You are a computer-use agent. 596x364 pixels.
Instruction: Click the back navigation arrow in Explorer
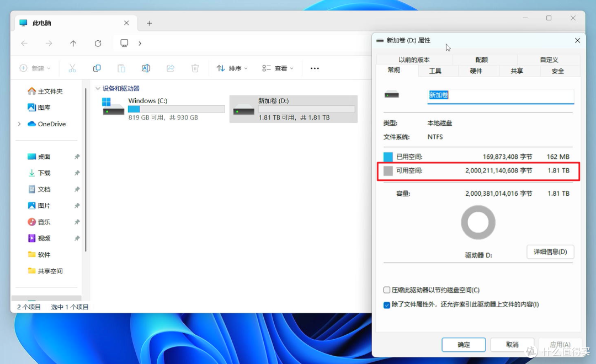pos(24,44)
